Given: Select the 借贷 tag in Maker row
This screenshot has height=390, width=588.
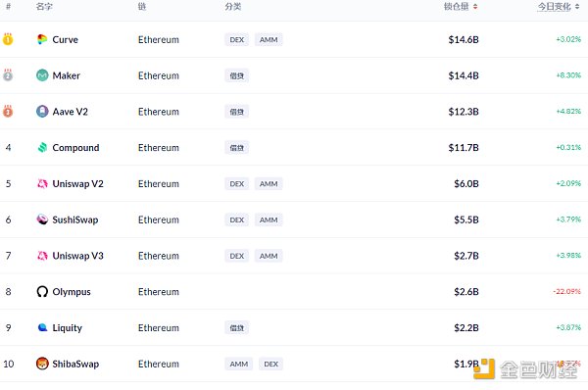Looking at the screenshot, I should [x=236, y=75].
